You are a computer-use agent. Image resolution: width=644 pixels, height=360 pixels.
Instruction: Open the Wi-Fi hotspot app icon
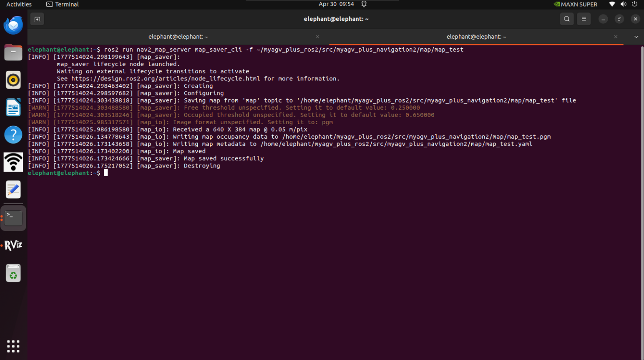click(x=13, y=162)
